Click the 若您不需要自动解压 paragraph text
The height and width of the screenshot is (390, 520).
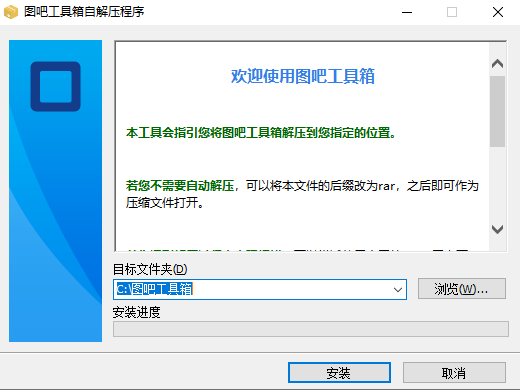pyautogui.click(x=302, y=194)
